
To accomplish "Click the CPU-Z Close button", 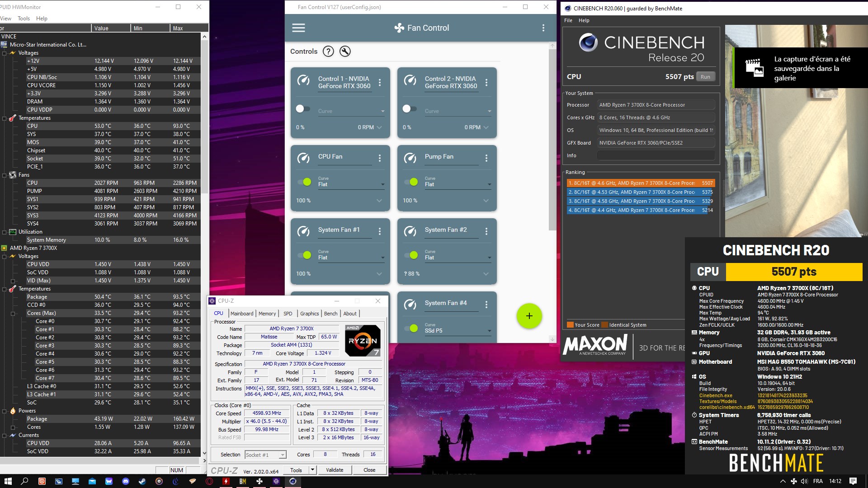I will coord(369,470).
